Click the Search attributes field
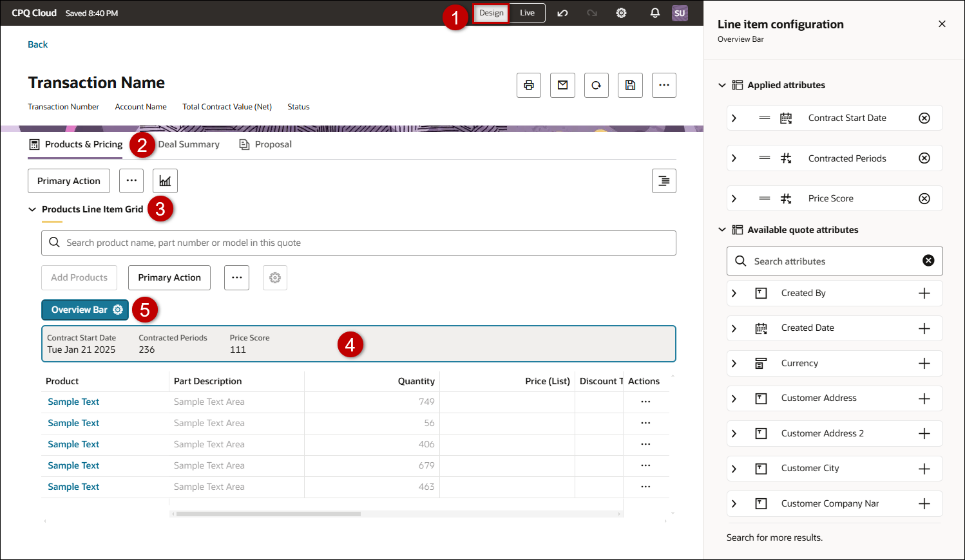Image resolution: width=965 pixels, height=560 pixels. click(834, 261)
